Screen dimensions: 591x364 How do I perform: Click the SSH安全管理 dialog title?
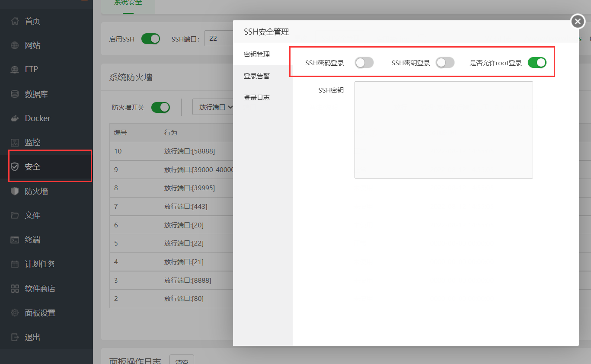(266, 32)
